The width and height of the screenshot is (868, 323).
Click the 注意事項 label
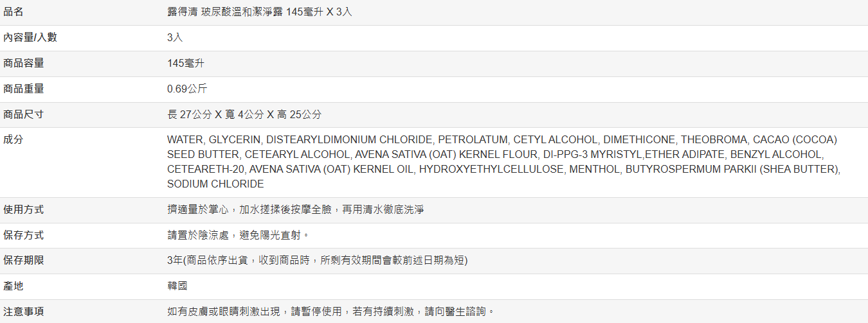(24, 311)
